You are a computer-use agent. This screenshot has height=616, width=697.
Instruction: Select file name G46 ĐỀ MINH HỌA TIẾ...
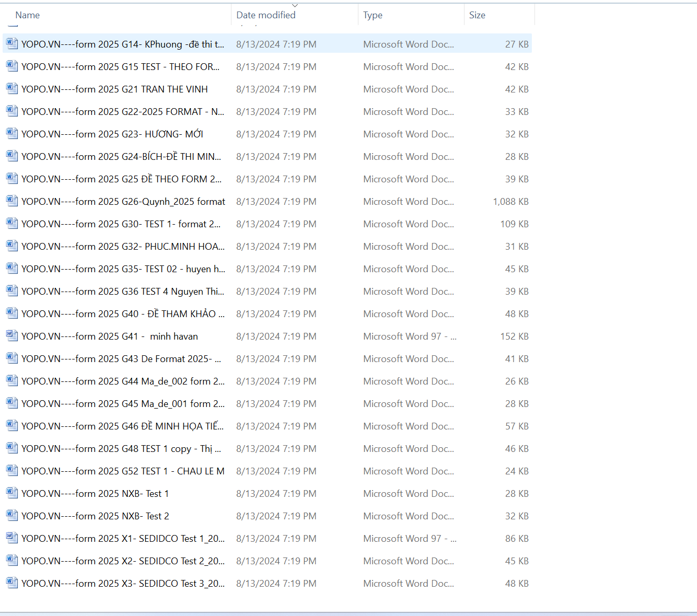pos(123,426)
